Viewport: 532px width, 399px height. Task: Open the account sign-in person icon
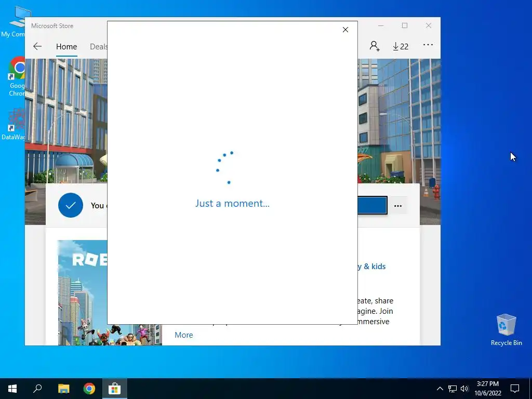[375, 46]
